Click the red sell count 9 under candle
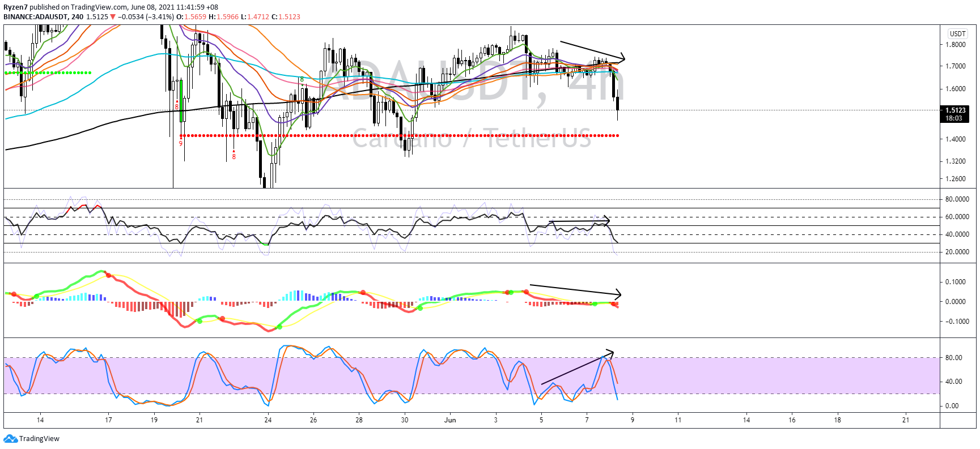The image size is (980, 449). coord(181,144)
